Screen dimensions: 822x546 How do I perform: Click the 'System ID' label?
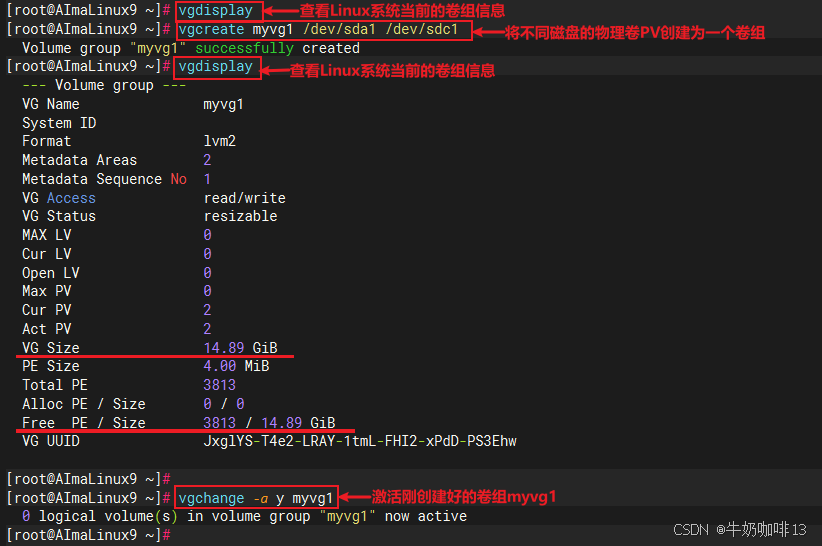click(59, 123)
